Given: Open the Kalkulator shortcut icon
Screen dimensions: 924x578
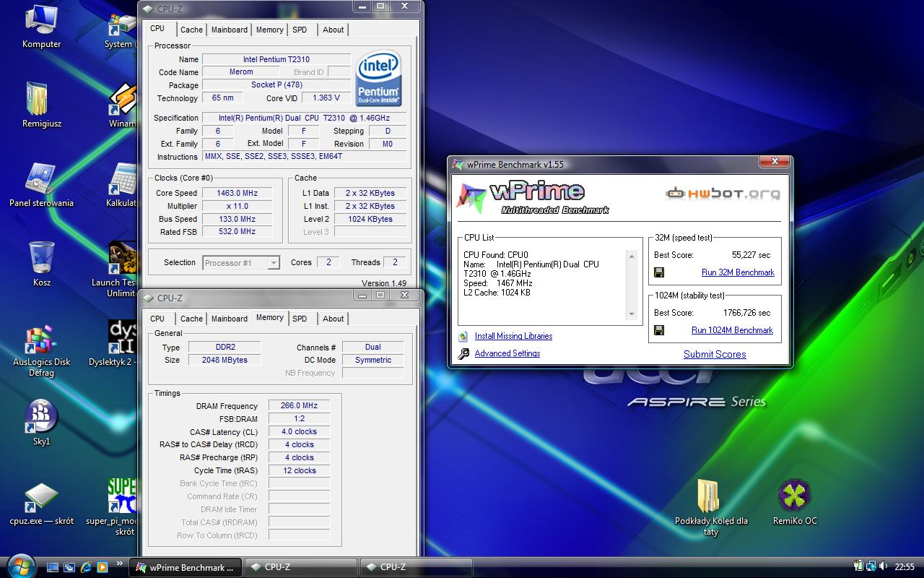Looking at the screenshot, I should click(x=123, y=179).
